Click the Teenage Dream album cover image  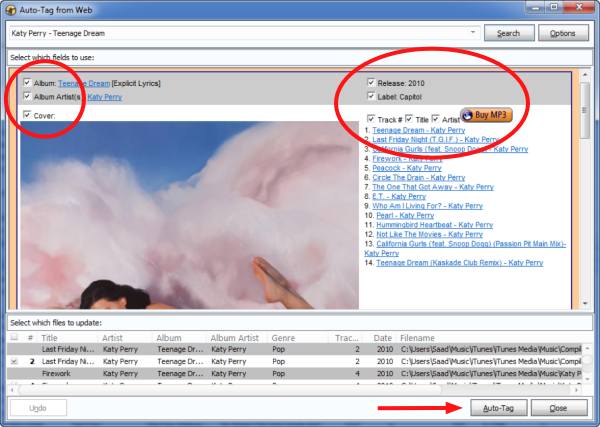189,215
